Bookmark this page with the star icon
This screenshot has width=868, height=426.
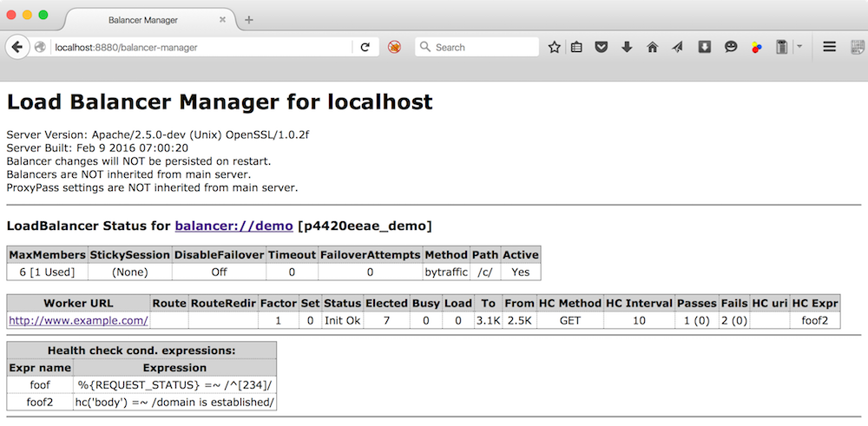[x=554, y=47]
